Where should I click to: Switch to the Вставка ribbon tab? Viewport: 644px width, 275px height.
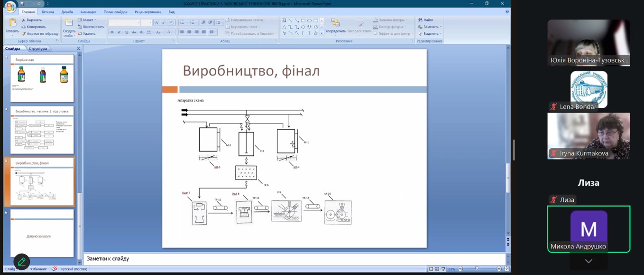coord(47,12)
